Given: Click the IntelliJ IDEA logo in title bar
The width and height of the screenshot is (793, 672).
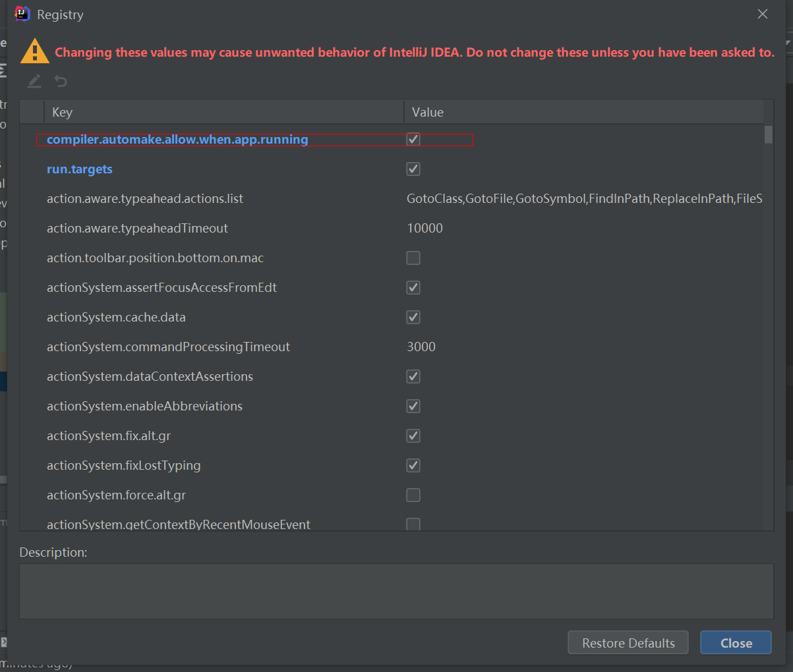Looking at the screenshot, I should pos(22,14).
